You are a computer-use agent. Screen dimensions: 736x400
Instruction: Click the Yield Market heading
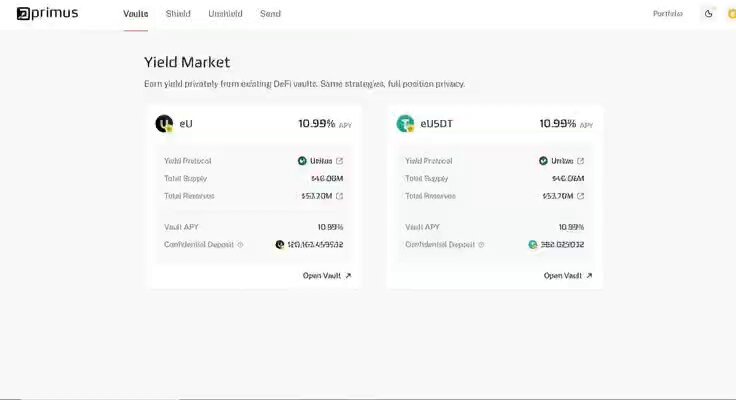click(187, 62)
